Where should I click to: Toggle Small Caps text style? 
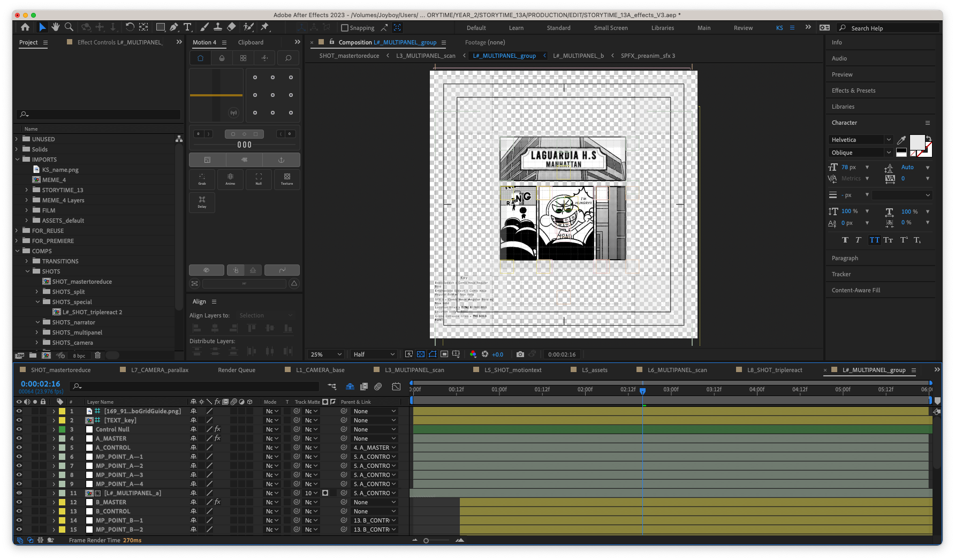tap(888, 240)
